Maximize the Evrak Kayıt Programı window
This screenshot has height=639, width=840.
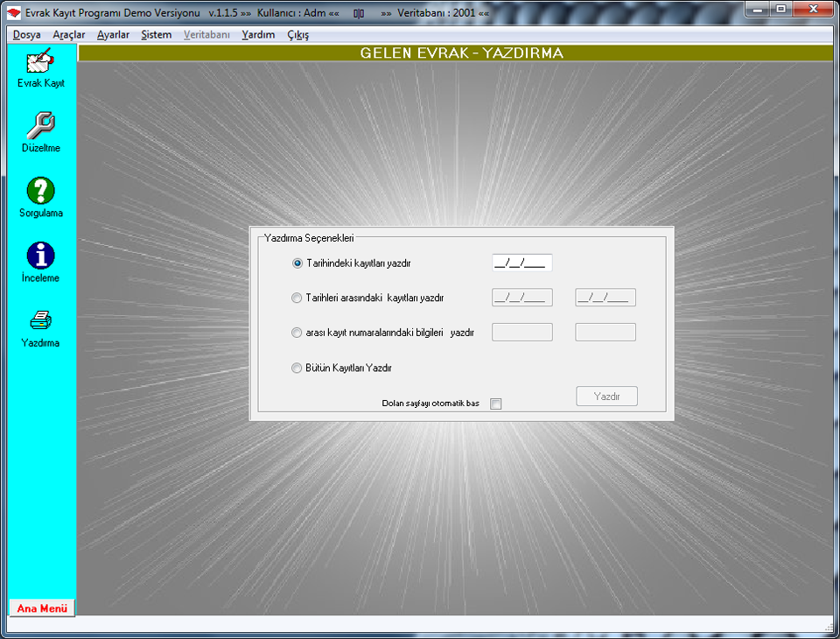click(x=781, y=9)
